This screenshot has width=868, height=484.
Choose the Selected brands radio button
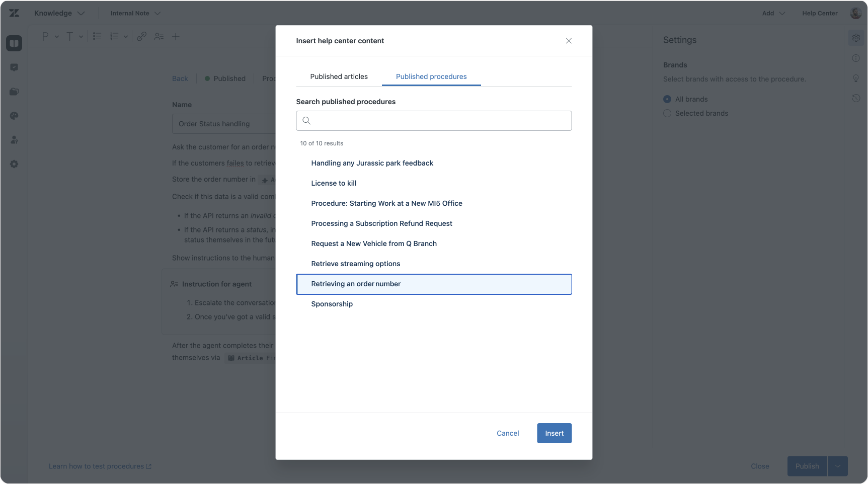click(667, 113)
